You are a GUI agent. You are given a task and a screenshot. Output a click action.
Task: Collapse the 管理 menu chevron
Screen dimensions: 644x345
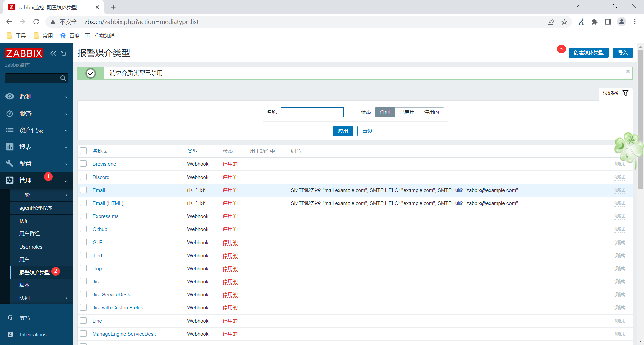click(66, 181)
